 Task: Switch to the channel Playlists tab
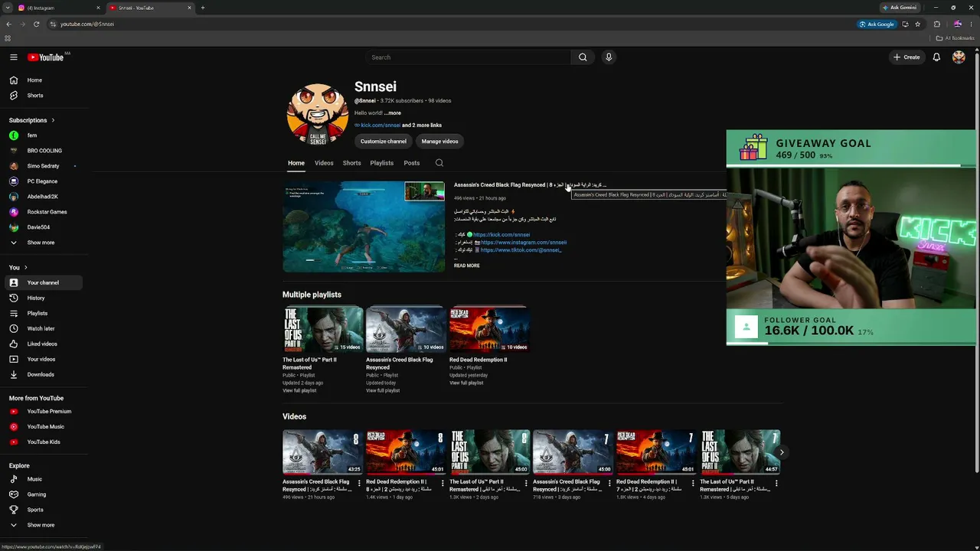pos(381,163)
